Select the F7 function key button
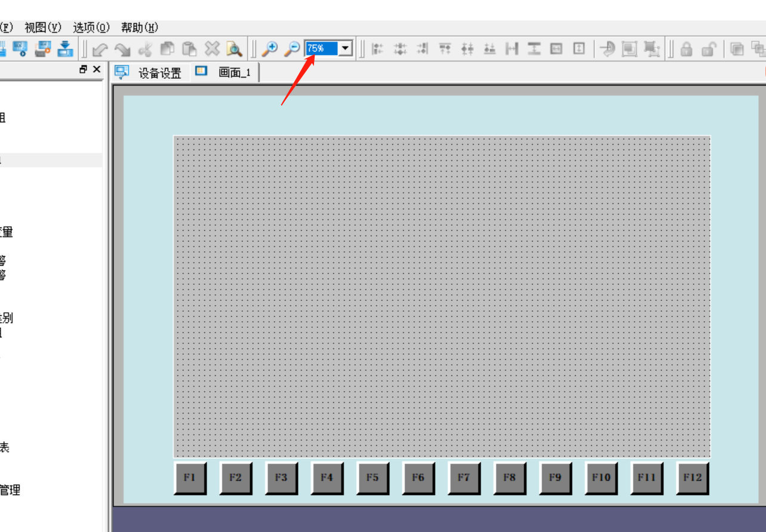The image size is (766, 532). (464, 478)
